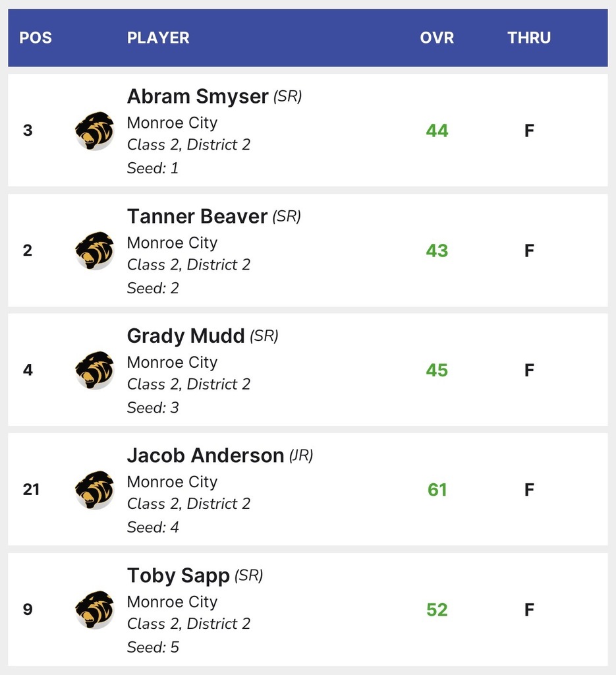616x675 pixels.
Task: Select the Grady Mudd player name
Action: tap(186, 336)
